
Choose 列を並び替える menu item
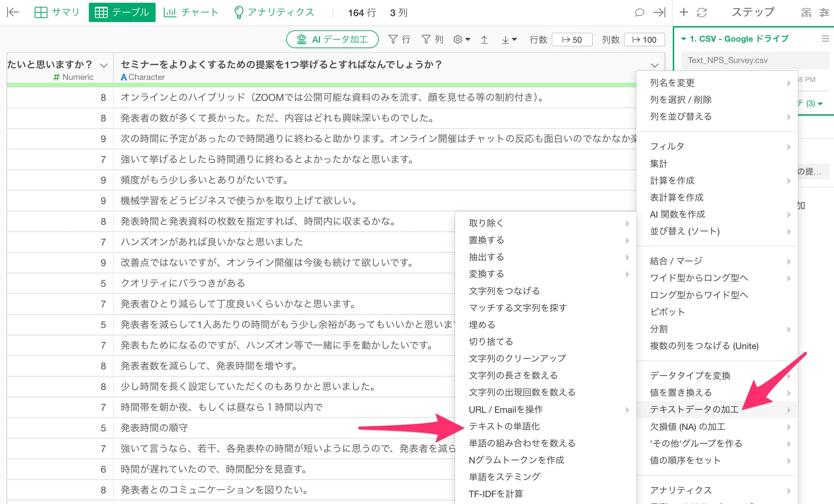point(717,116)
